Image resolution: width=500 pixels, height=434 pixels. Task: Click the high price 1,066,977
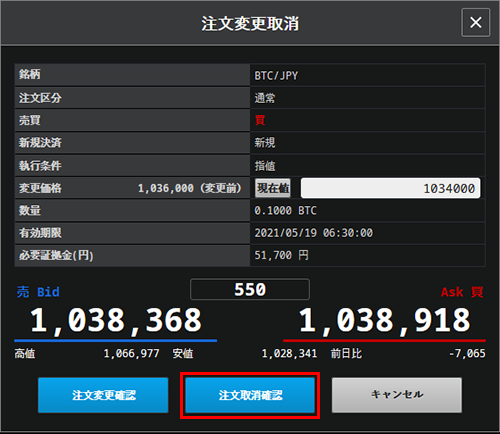[131, 353]
